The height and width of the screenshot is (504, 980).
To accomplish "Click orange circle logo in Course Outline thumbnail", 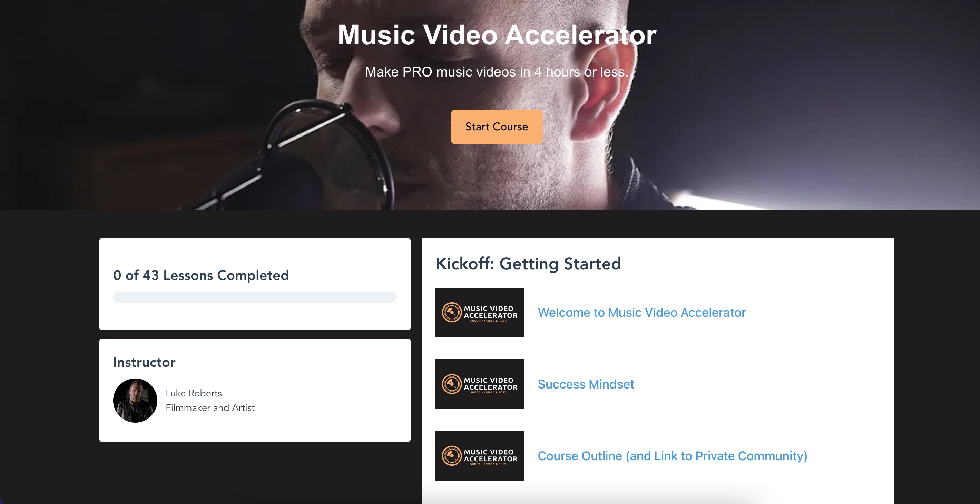I will click(452, 456).
